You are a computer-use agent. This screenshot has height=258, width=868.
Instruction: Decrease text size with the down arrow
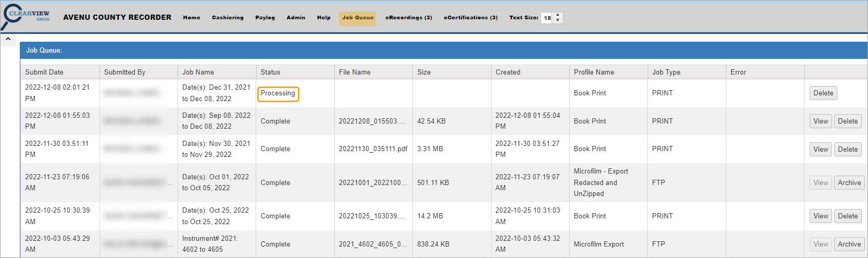558,20
